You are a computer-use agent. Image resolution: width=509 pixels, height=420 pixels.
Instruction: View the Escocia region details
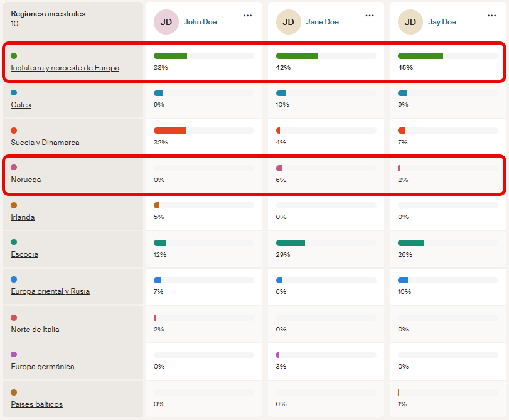pos(24,254)
